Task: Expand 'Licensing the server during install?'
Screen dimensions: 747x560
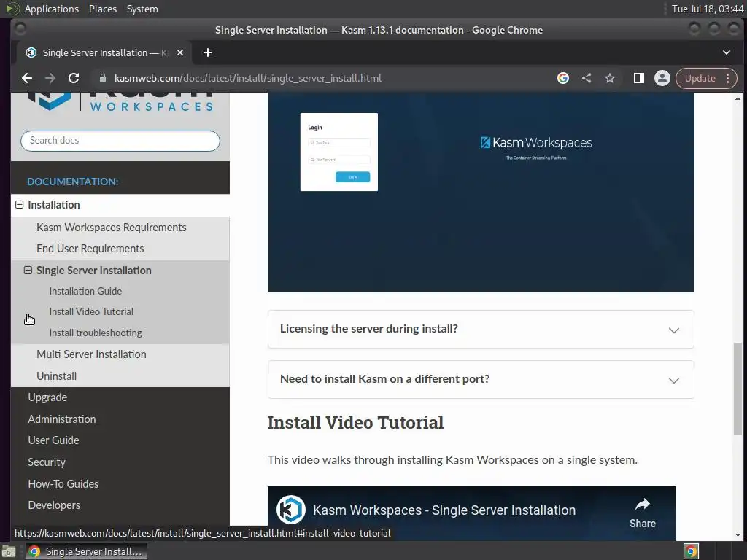Action: (481, 329)
